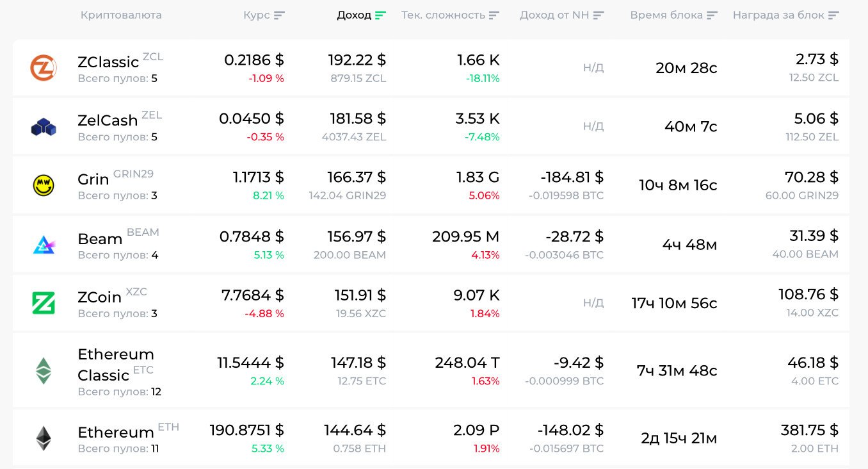
Task: Click ZClassic block reward 2.73 $
Action: 817,60
